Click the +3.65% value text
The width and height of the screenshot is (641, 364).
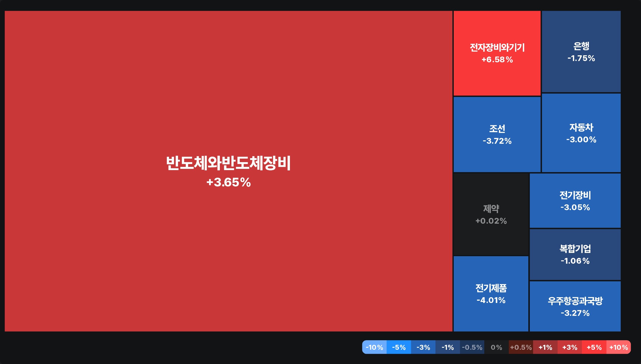pyautogui.click(x=228, y=182)
